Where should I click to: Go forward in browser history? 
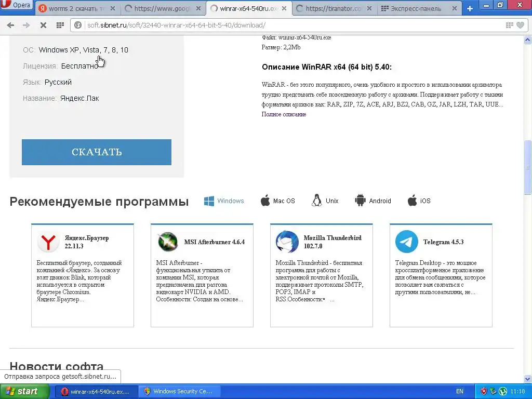click(x=26, y=25)
